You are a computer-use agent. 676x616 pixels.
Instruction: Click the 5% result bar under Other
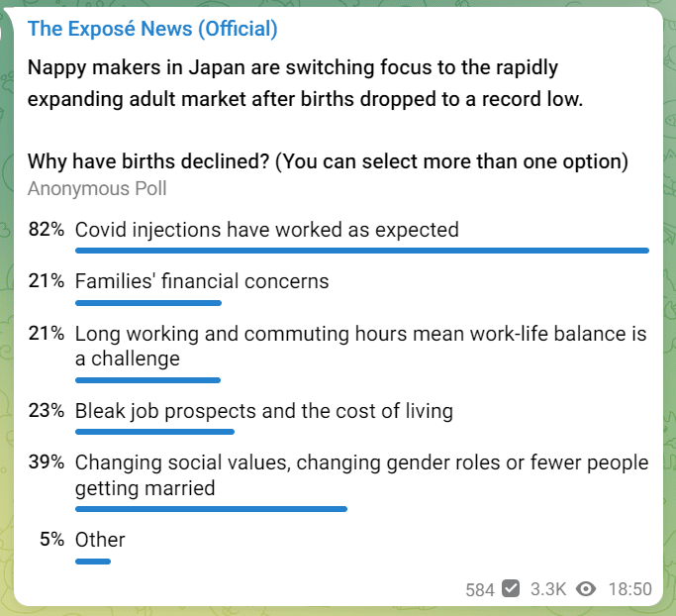point(93,562)
